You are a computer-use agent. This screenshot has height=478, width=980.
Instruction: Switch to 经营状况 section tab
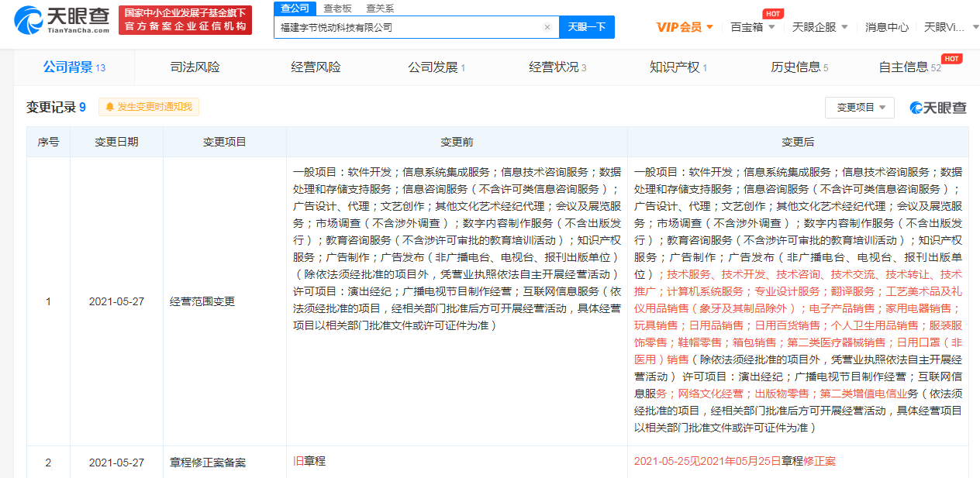[557, 67]
